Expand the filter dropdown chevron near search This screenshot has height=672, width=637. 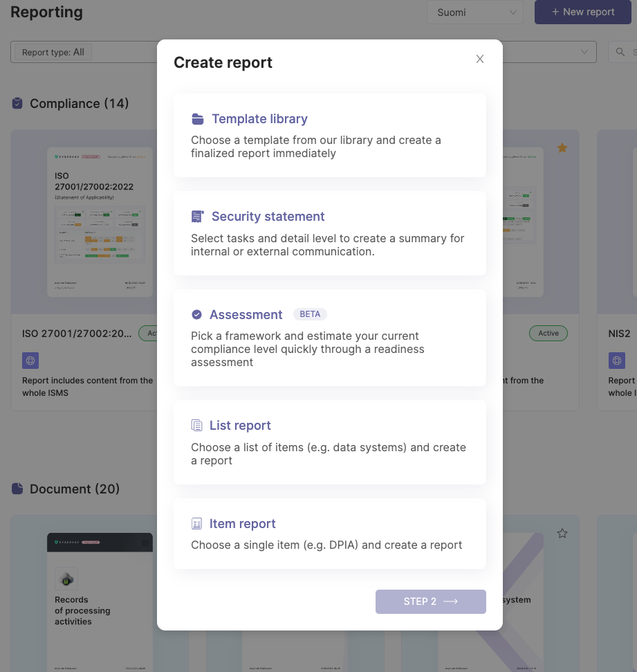click(584, 52)
